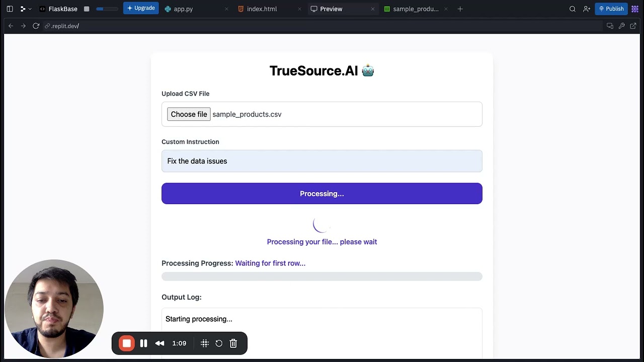Switch to the app.py tab
This screenshot has width=644, height=362.
[183, 9]
